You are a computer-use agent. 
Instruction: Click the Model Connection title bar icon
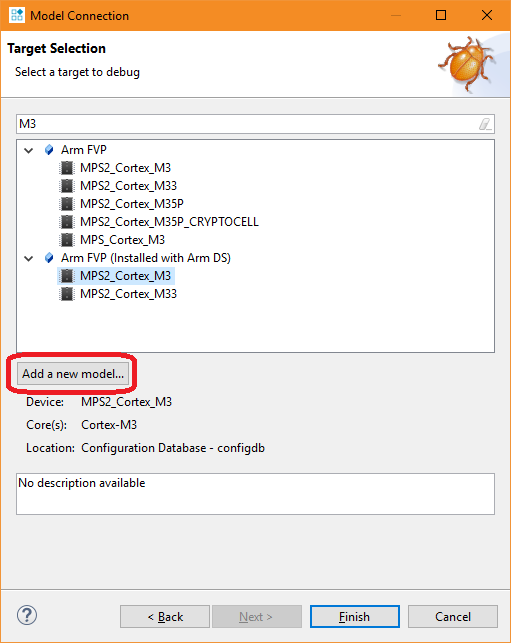coord(17,16)
